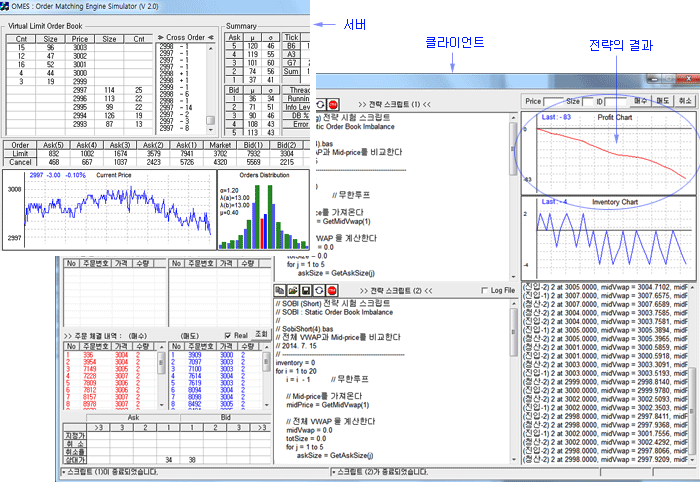Screen dimensions: 700x482
Task: Click the Cross Order header
Action: (185, 37)
